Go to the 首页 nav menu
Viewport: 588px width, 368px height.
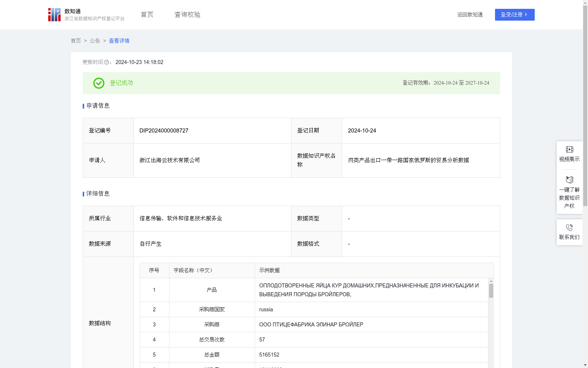(x=147, y=15)
